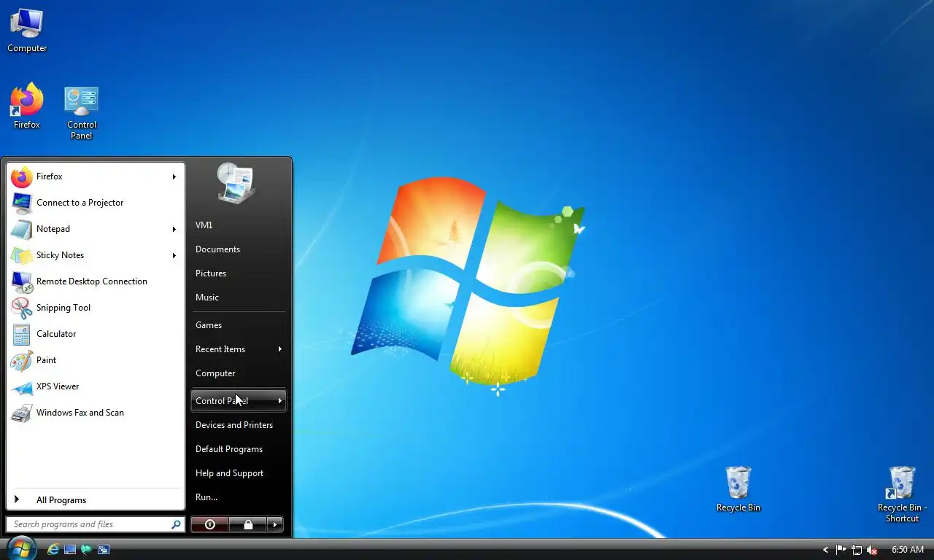Expand the Firefox jump list arrow
This screenshot has height=560, width=934.
(x=174, y=176)
